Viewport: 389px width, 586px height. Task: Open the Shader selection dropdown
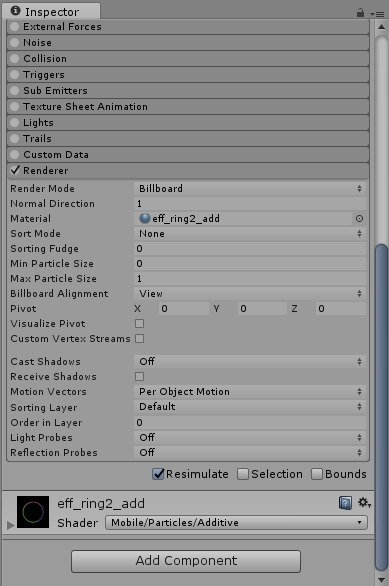[x=237, y=522]
